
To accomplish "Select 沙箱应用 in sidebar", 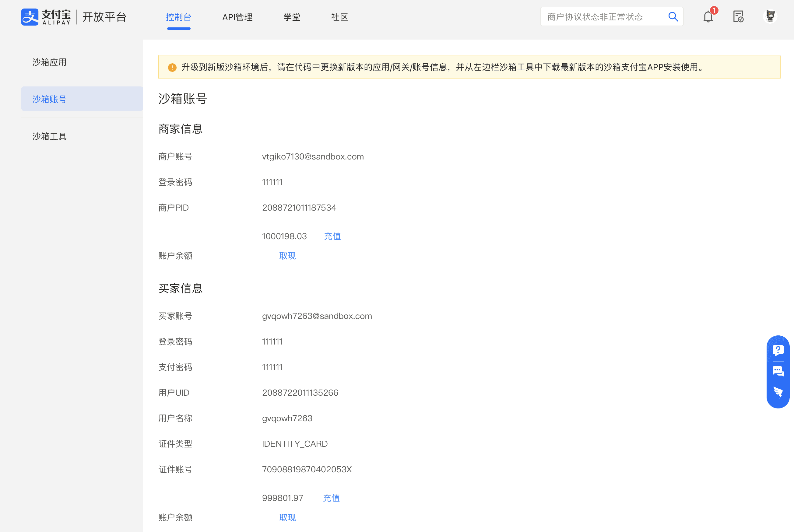I will 50,62.
